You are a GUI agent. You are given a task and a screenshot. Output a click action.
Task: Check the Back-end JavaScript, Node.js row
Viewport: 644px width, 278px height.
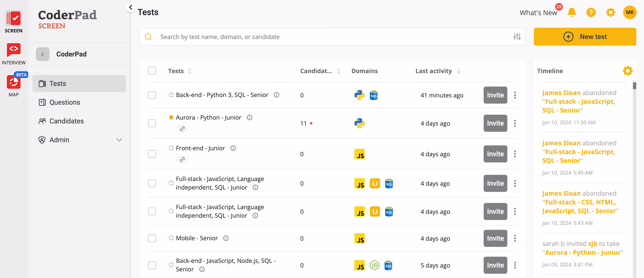tap(152, 265)
